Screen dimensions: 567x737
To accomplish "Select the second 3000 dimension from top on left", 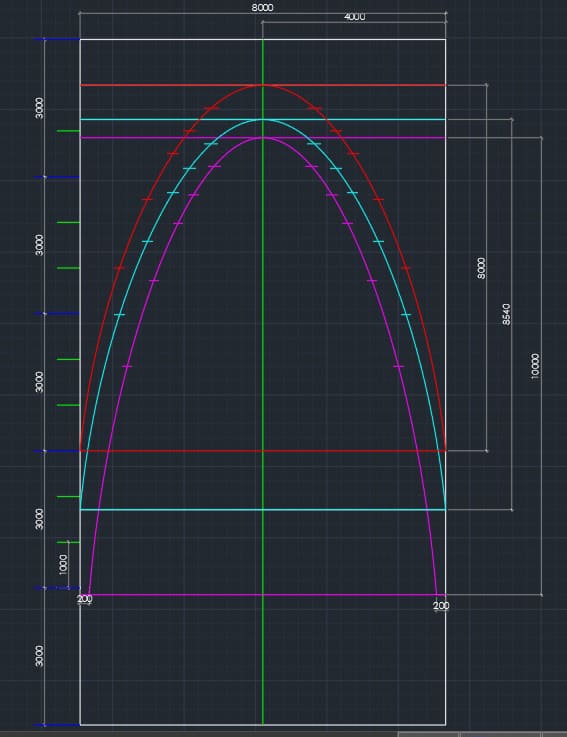I will [39, 245].
